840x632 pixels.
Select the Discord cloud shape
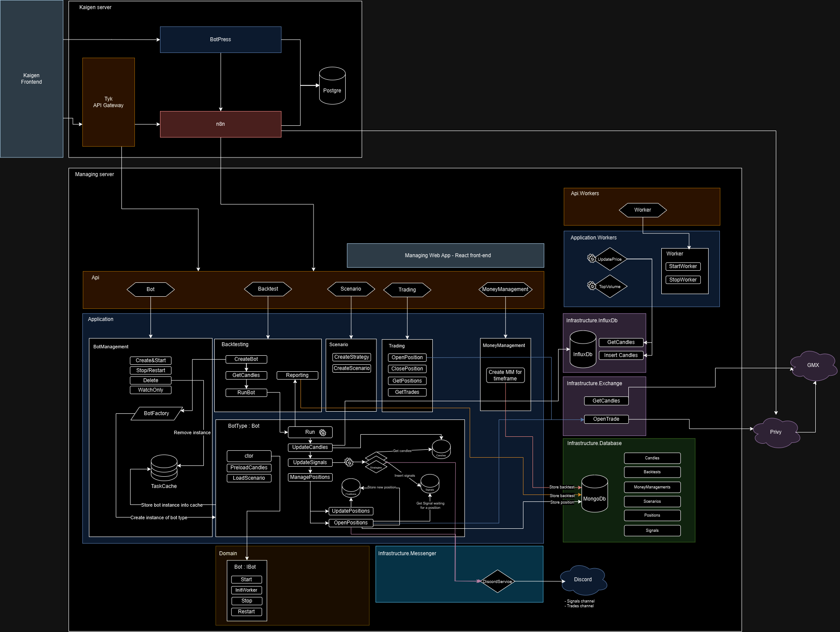[x=583, y=580]
